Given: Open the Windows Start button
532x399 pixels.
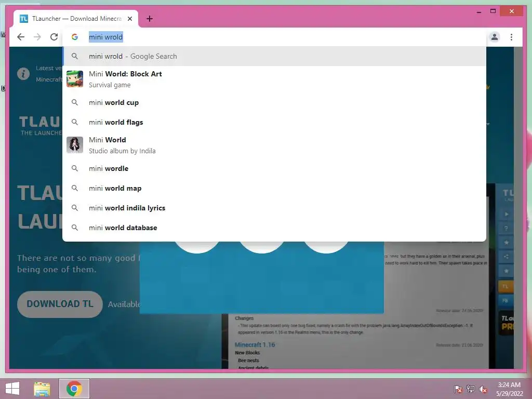Looking at the screenshot, I should [12, 389].
